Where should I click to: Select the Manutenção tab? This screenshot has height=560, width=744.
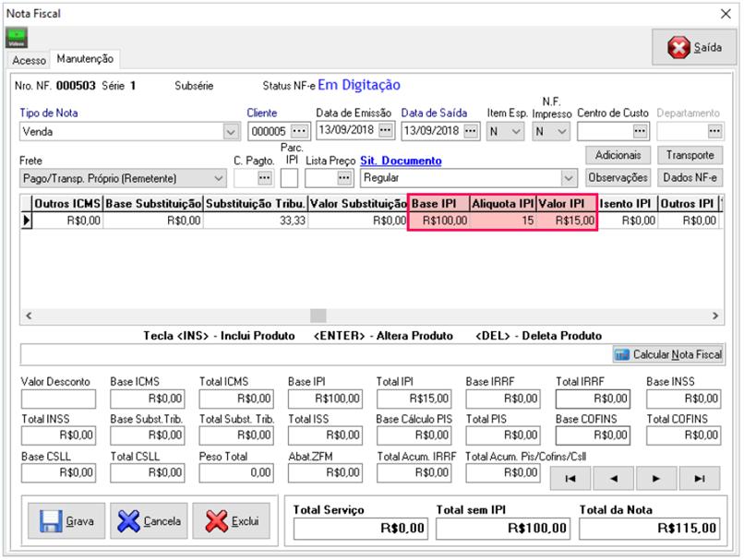[x=85, y=59]
